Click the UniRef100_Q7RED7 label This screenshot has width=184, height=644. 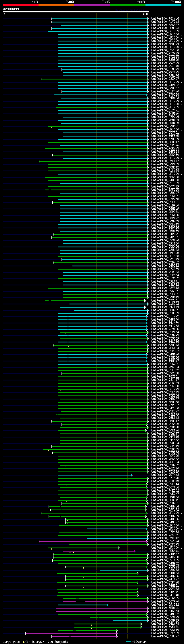pyautogui.click(x=165, y=405)
